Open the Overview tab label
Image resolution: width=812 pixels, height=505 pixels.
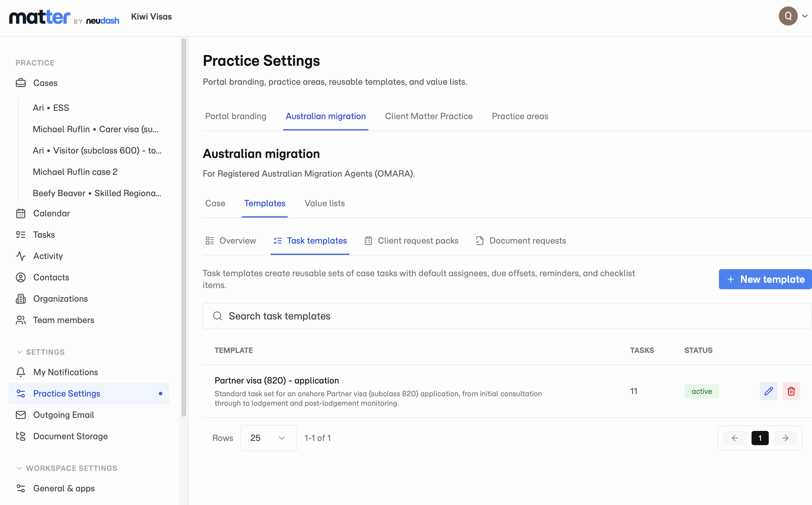click(238, 241)
